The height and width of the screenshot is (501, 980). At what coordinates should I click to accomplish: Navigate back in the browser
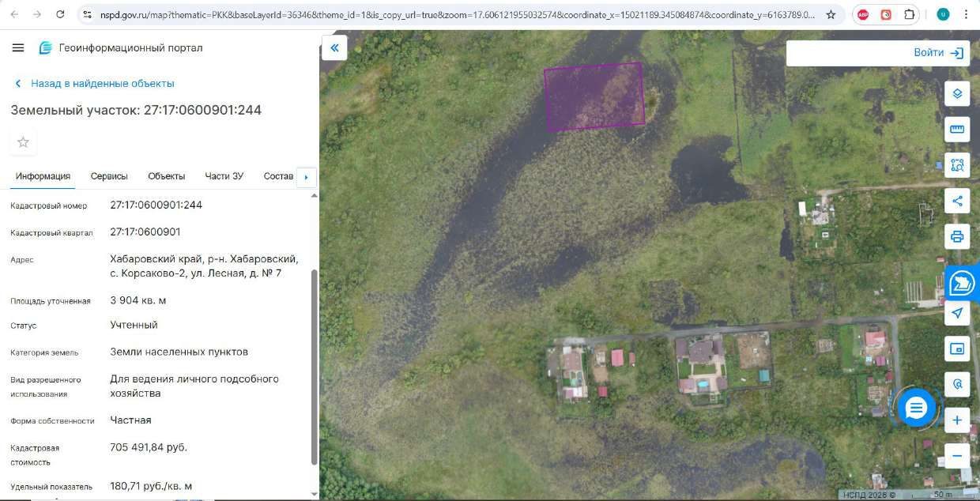coord(15,14)
